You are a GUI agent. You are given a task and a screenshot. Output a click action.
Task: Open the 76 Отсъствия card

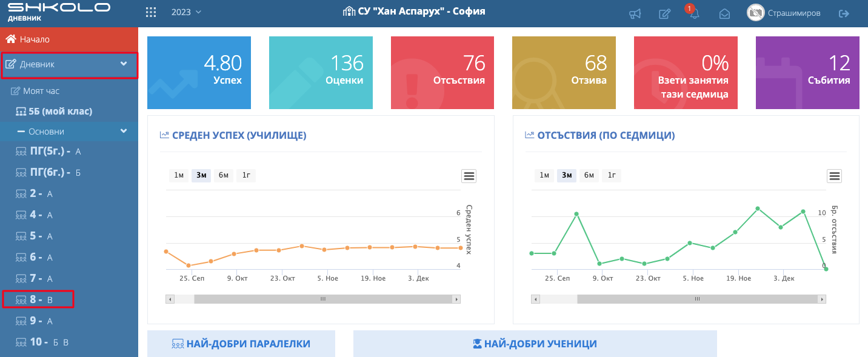(x=442, y=73)
